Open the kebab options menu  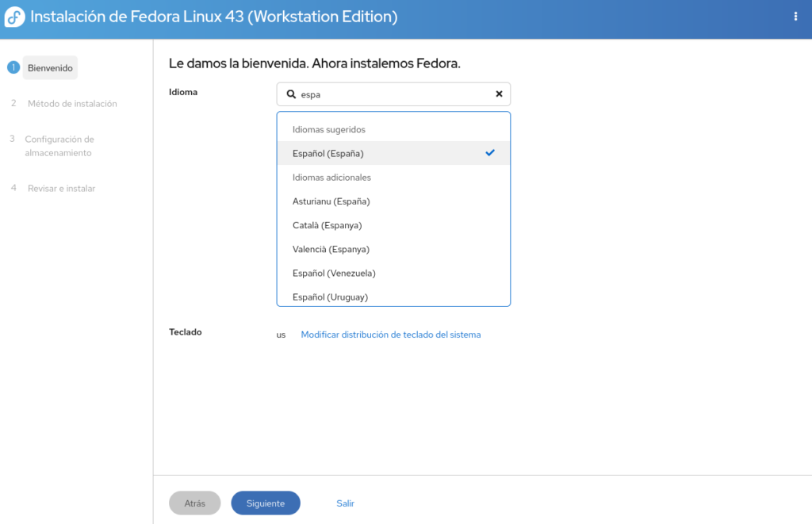pyautogui.click(x=795, y=17)
